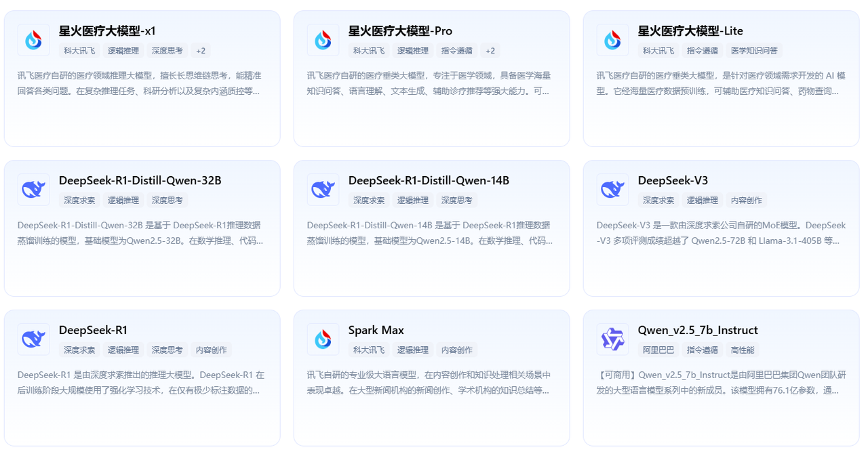
Task: Open the 星火医疗大模型-Pro model title
Action: click(x=400, y=31)
